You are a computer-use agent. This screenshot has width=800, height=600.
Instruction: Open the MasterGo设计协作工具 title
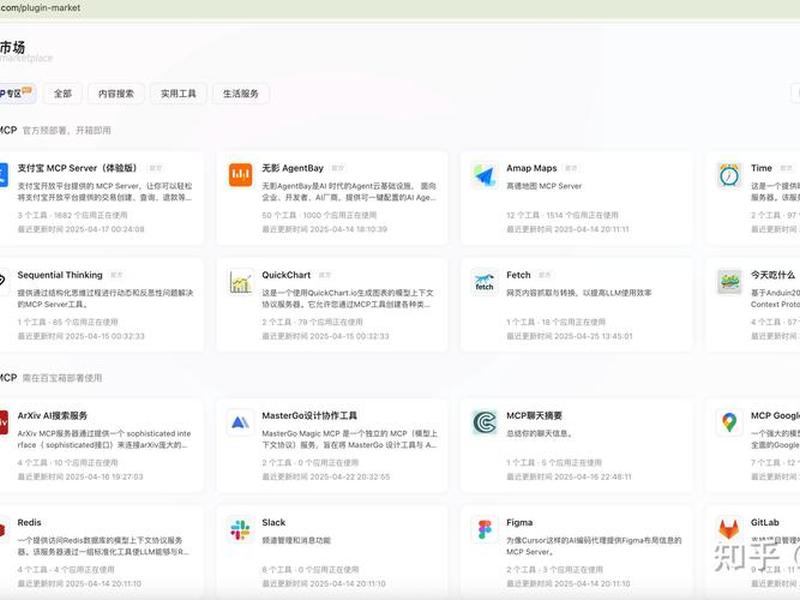point(310,416)
